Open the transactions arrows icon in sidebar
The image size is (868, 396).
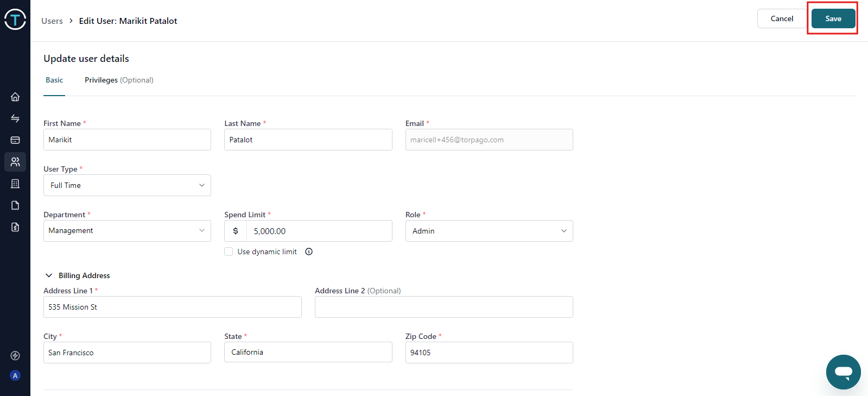[15, 118]
